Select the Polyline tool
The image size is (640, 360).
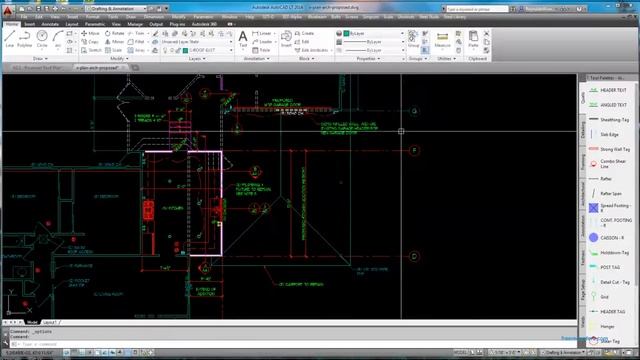click(25, 39)
